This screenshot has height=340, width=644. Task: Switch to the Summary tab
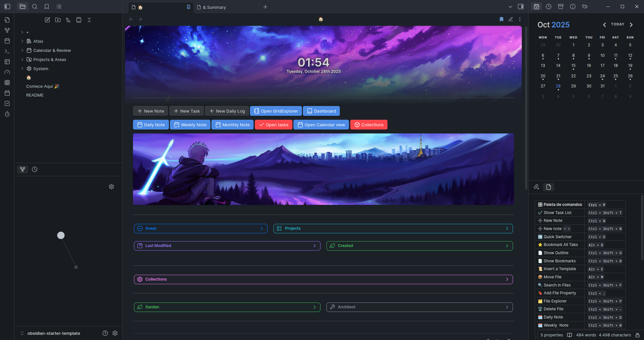point(214,7)
